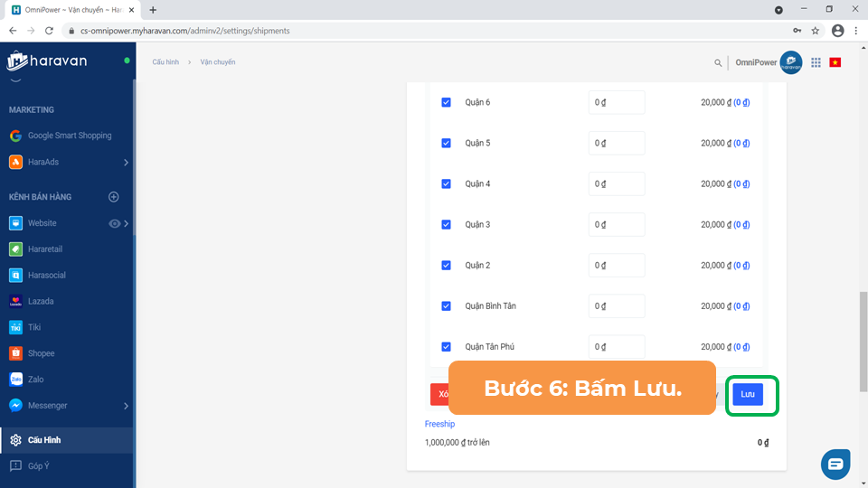Open Harasocial channel
Screen dimensions: 868x488
46,275
